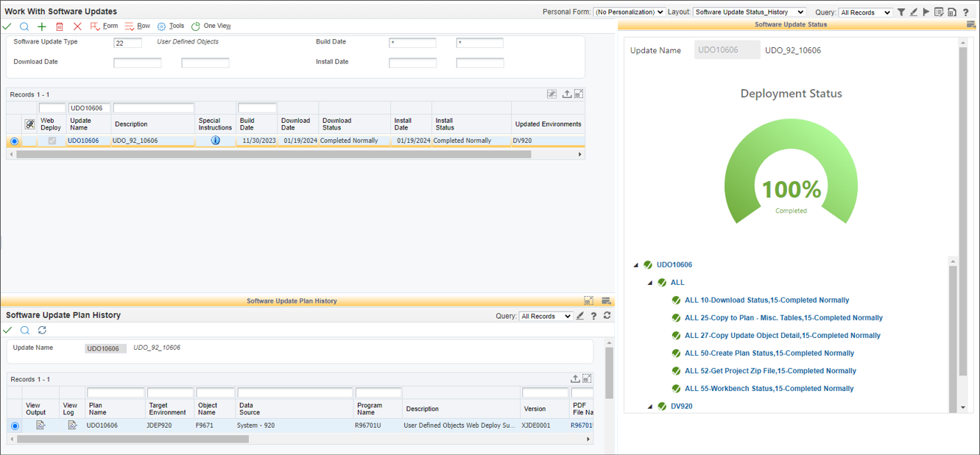This screenshot has width=980, height=455.
Task: Click the red Close X icon
Action: pos(77,27)
